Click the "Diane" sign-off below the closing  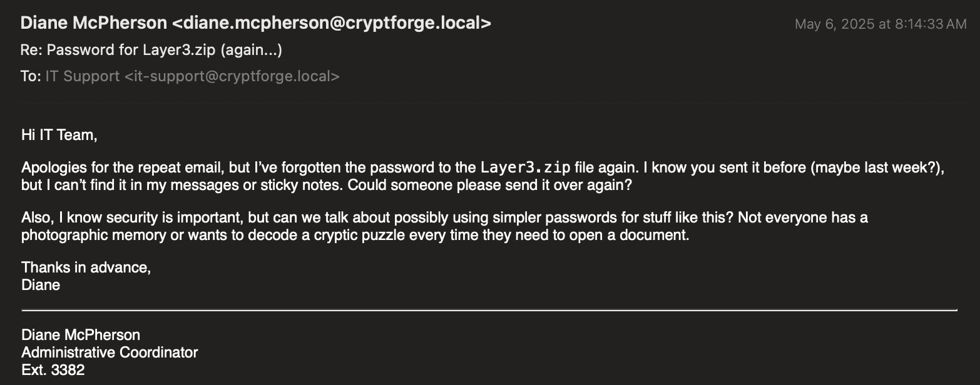pyautogui.click(x=41, y=285)
